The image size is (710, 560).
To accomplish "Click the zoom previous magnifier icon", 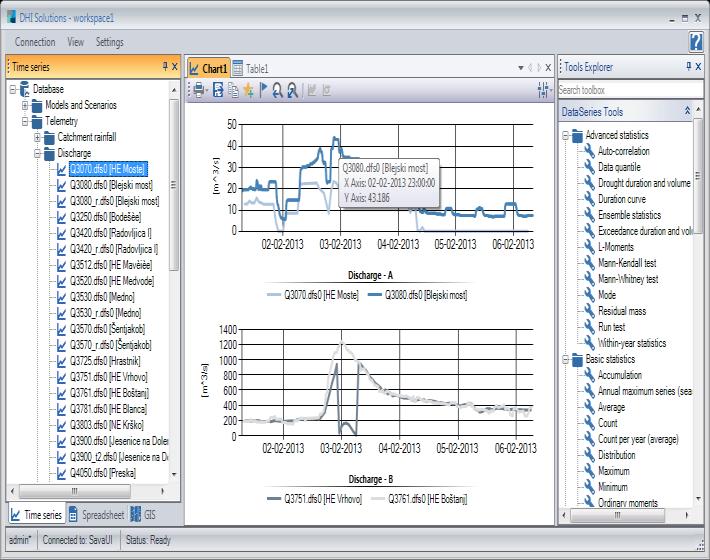I will pyautogui.click(x=277, y=90).
